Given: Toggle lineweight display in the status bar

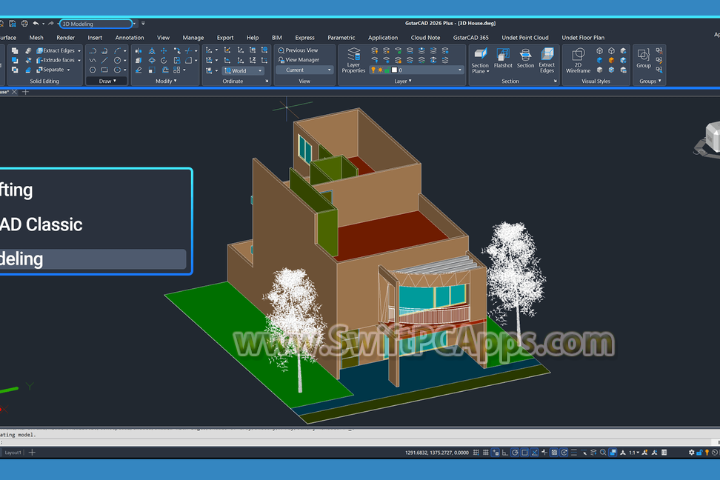Looking at the screenshot, I should point(574,452).
